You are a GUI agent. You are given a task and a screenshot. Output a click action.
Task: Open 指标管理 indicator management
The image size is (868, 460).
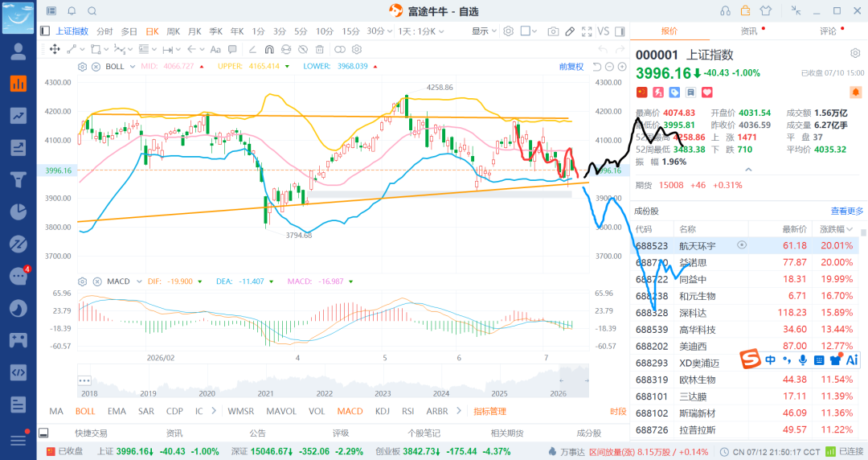[x=490, y=411]
